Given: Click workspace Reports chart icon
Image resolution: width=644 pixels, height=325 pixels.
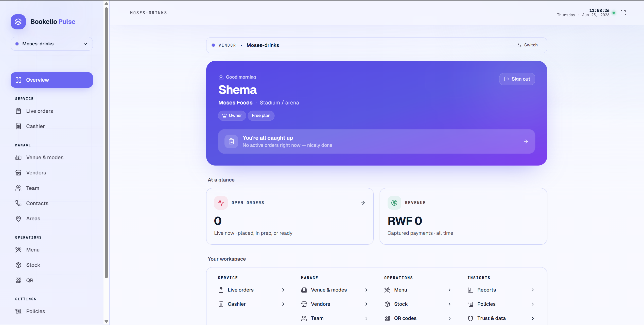Looking at the screenshot, I should [x=471, y=290].
